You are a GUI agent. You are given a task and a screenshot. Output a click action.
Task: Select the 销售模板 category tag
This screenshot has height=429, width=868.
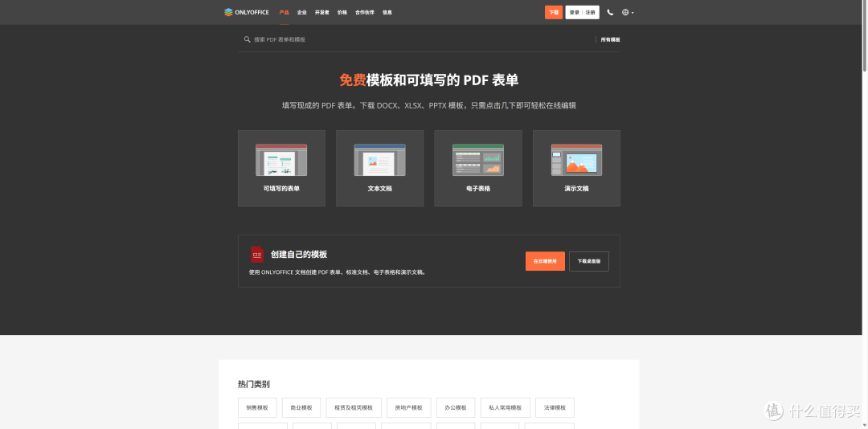pos(257,407)
